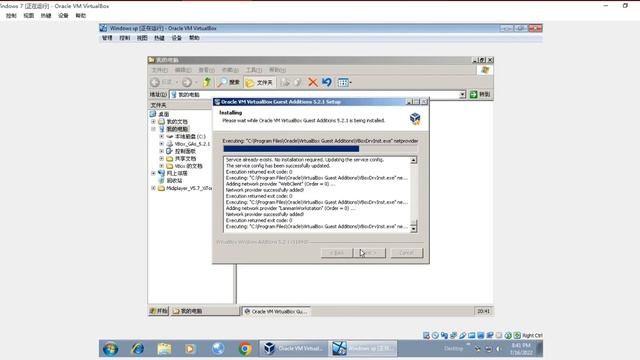Click the blue globe taskbar icon
Image resolution: width=640 pixels, height=360 pixels.
(218, 349)
